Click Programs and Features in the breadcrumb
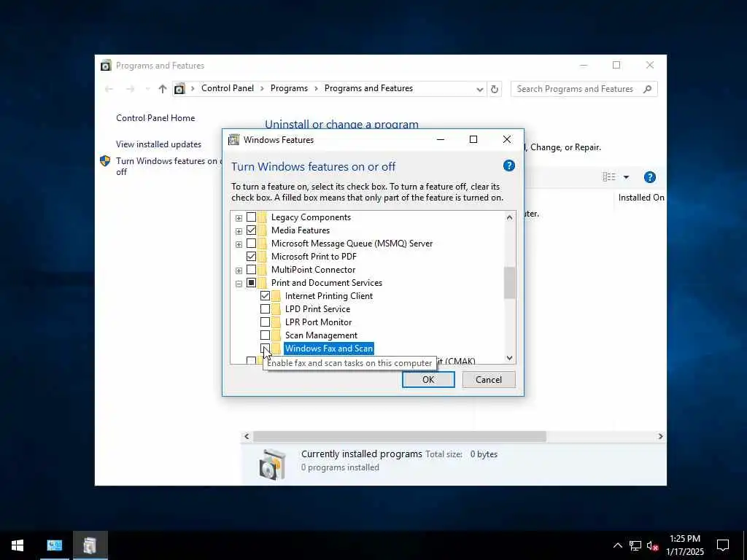The image size is (747, 560). pos(368,88)
